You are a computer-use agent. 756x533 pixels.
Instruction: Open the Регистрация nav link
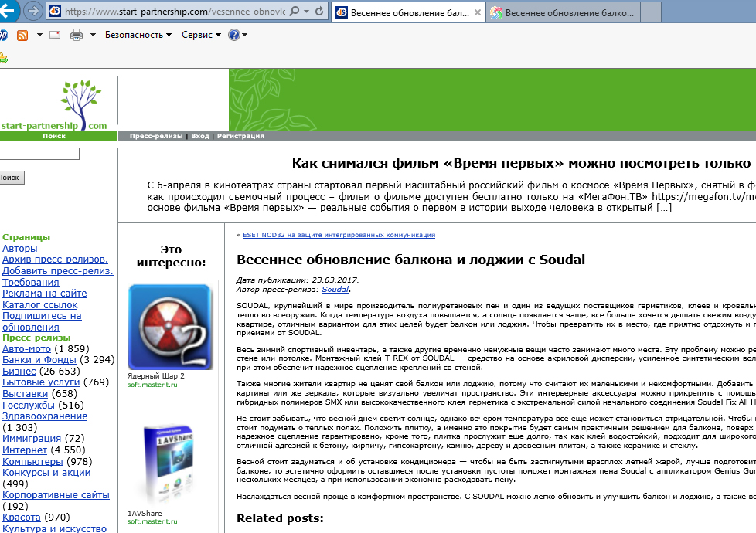point(240,136)
